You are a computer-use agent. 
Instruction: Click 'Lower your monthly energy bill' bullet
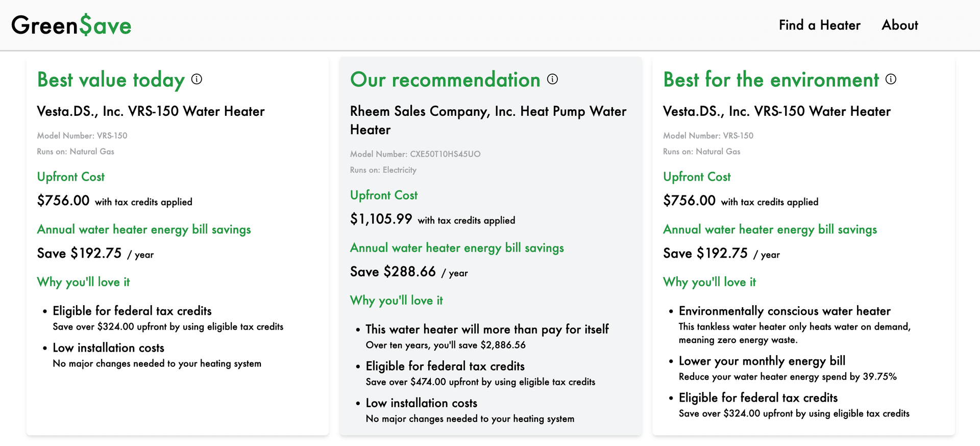point(762,361)
